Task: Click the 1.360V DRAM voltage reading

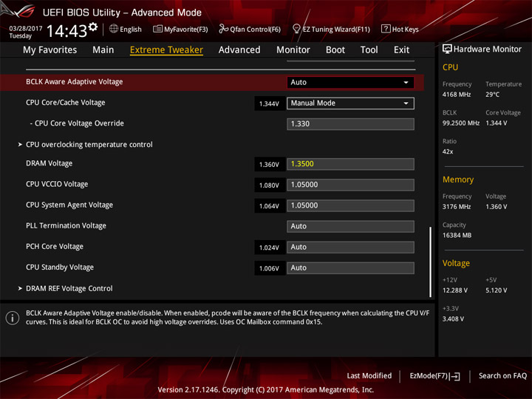Action: [270, 165]
